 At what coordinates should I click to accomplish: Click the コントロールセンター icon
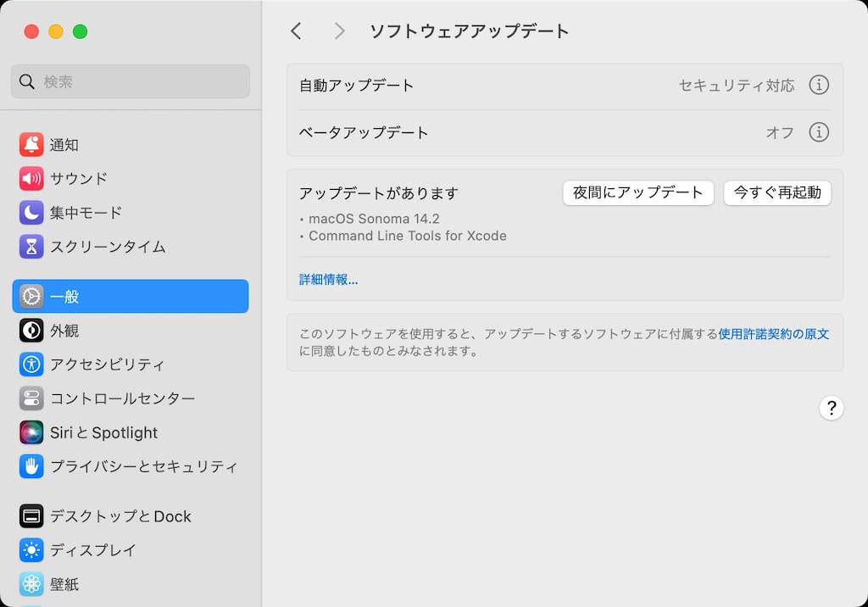click(x=31, y=398)
